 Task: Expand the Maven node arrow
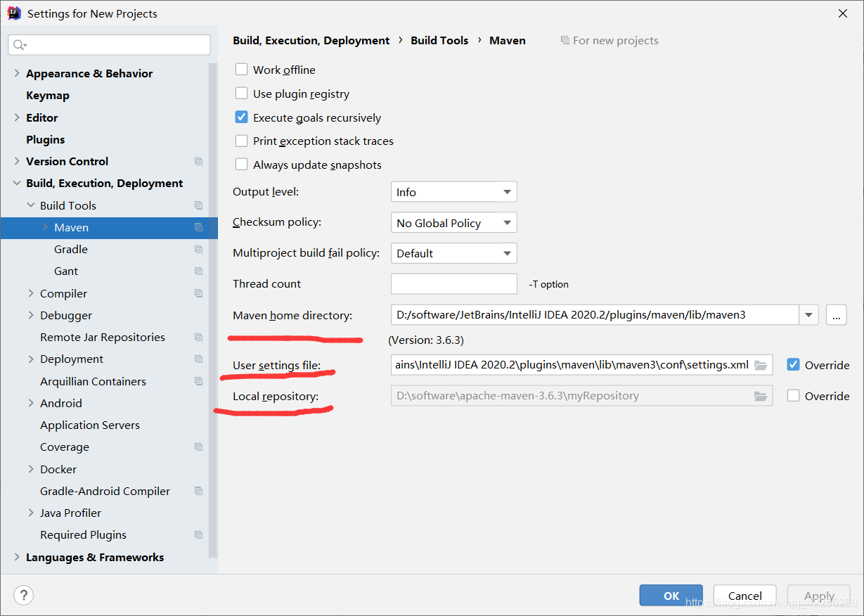pos(45,227)
